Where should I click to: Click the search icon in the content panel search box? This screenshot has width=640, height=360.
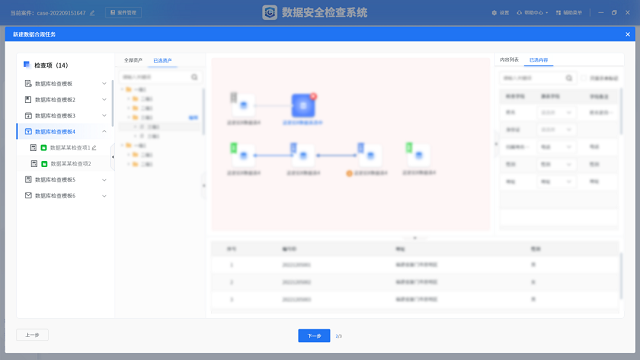[569, 78]
